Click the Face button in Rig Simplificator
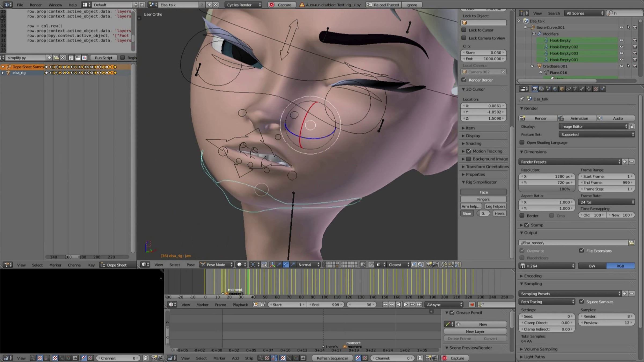The image size is (644, 362). pyautogui.click(x=484, y=192)
